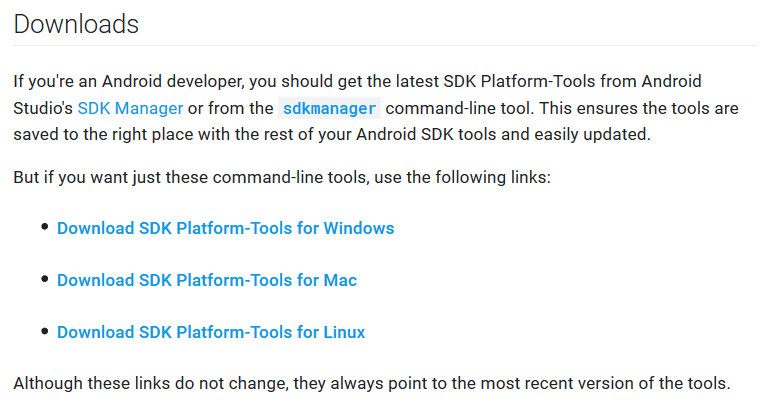Click the 'command-line tool' text after sdkmanager
The image size is (769, 407).
click(458, 108)
